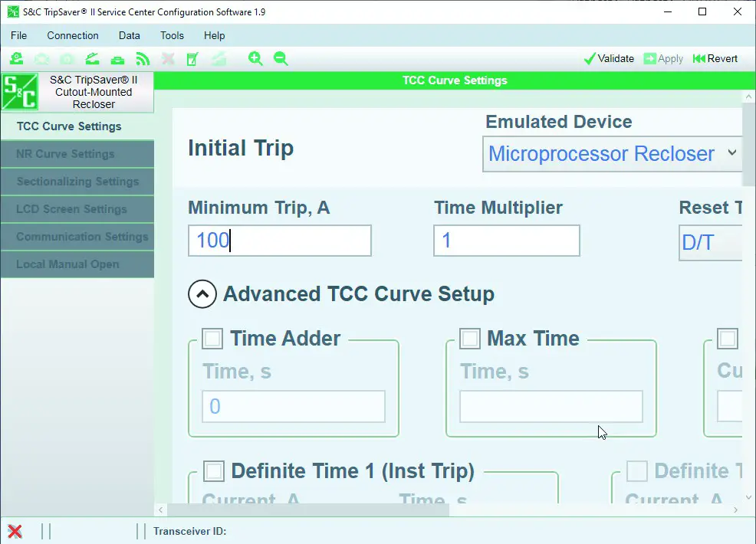Enable the Max Time checkbox
Screen dimensions: 756x544
pos(469,338)
